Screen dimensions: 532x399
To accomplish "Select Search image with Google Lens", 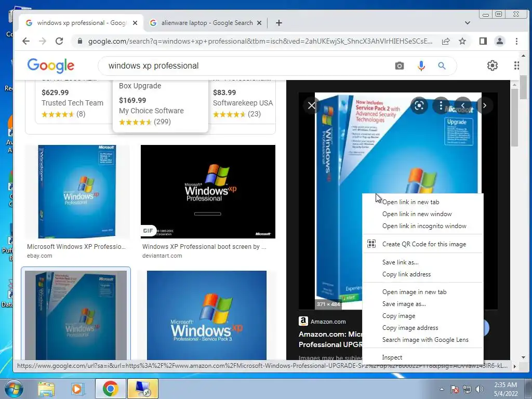I will pos(423,340).
